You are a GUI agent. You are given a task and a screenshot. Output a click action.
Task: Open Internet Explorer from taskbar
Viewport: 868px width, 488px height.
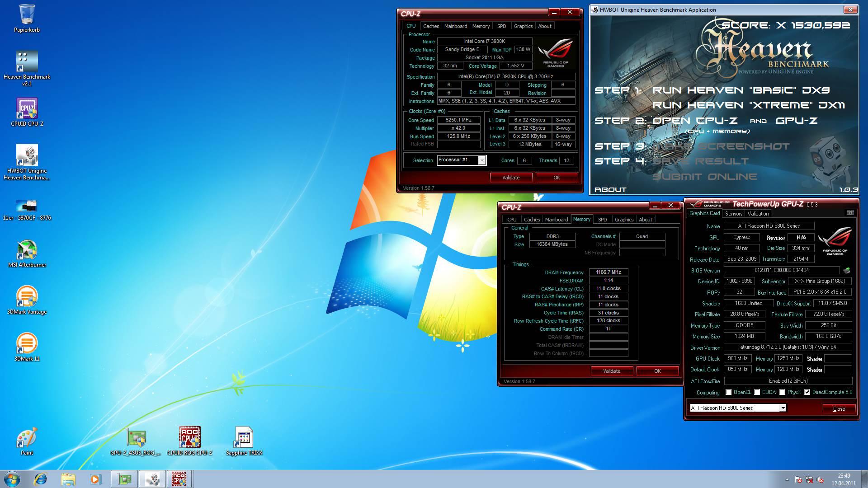pyautogui.click(x=41, y=479)
